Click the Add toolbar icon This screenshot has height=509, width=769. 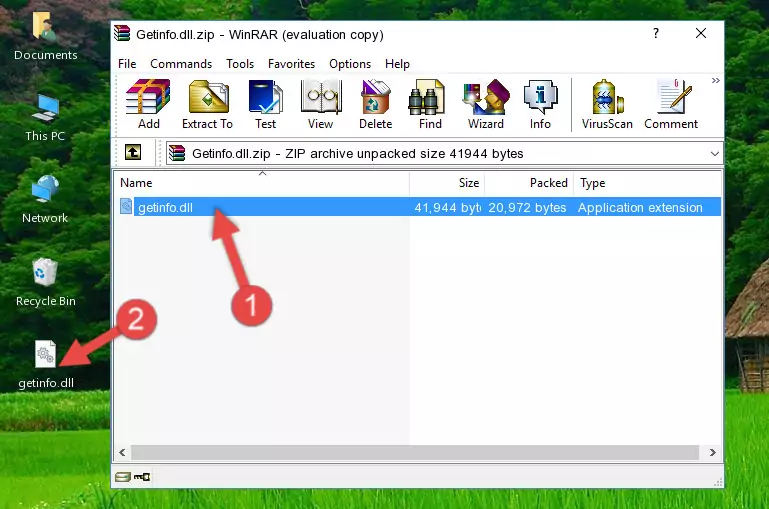(148, 104)
